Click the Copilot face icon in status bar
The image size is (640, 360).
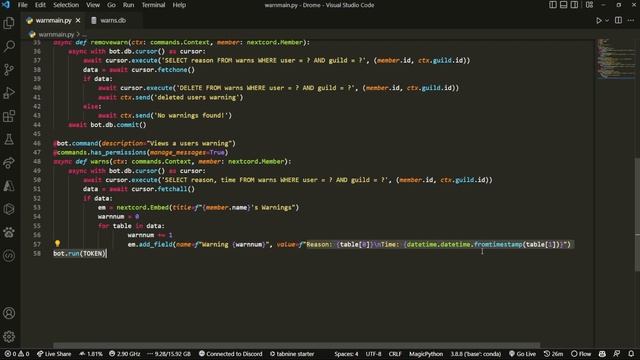[x=602, y=354]
